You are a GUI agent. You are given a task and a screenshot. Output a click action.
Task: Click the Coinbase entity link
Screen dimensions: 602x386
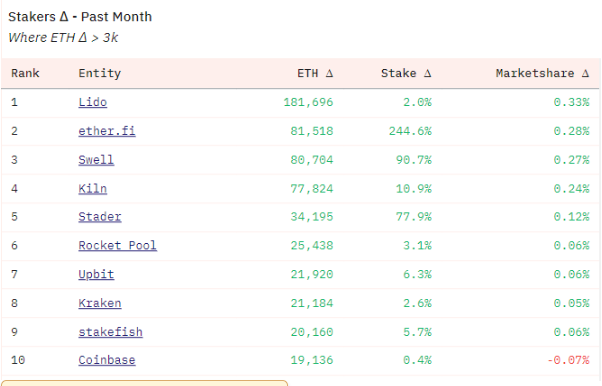tap(107, 360)
